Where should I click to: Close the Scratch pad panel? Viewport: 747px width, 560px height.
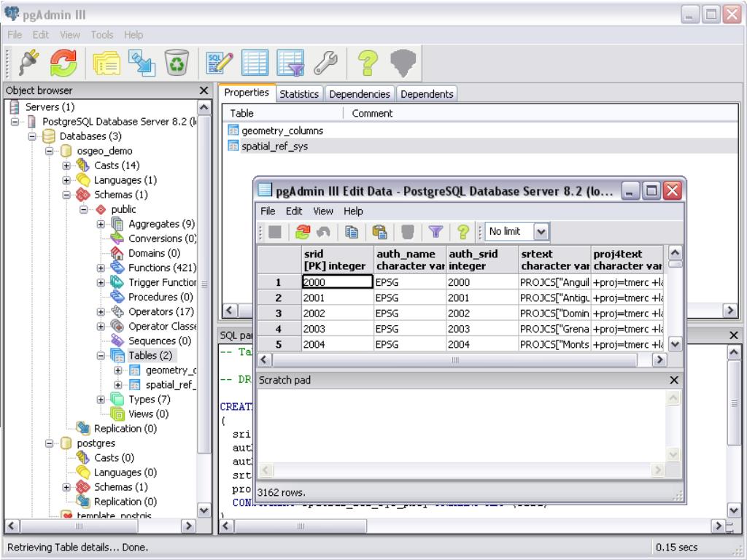click(673, 380)
